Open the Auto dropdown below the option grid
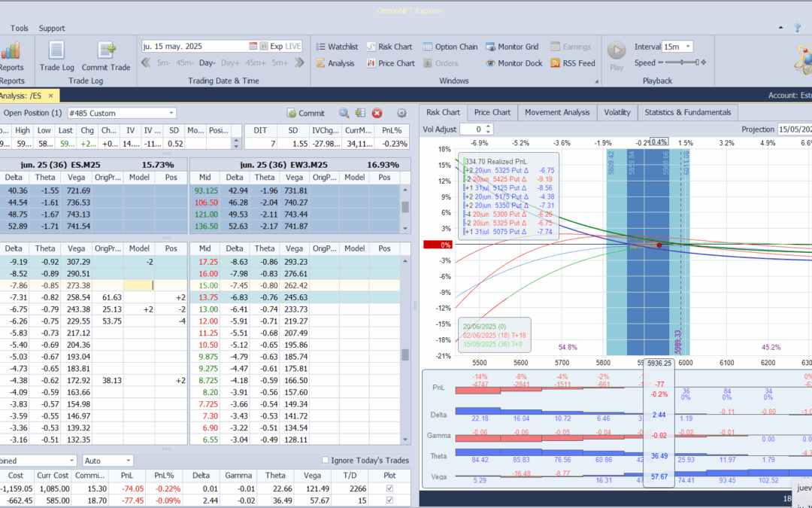Screen dimensions: 812x508 click(x=128, y=461)
